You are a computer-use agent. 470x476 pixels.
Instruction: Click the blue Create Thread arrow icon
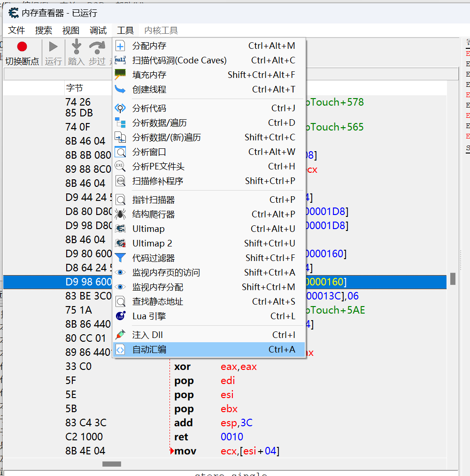pos(120,89)
